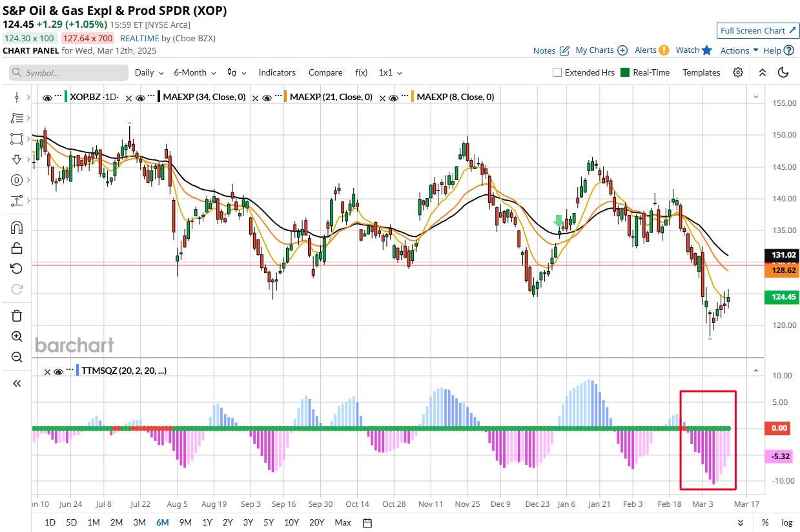
Task: Open the Actions dropdown menu
Action: tap(739, 50)
